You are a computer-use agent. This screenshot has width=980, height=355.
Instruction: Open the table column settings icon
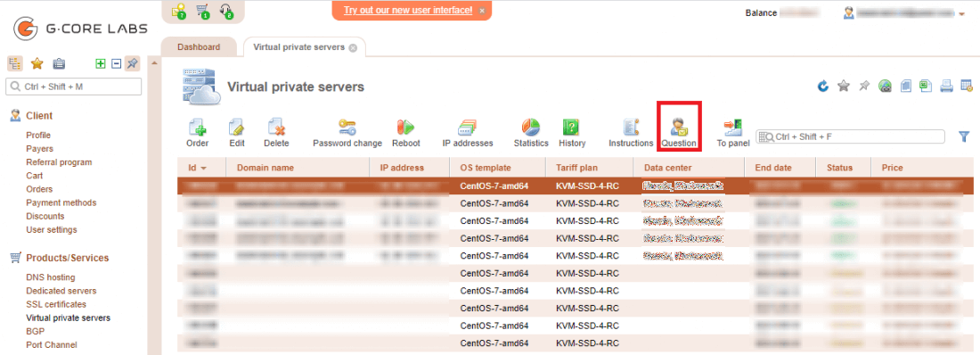pyautogui.click(x=967, y=87)
